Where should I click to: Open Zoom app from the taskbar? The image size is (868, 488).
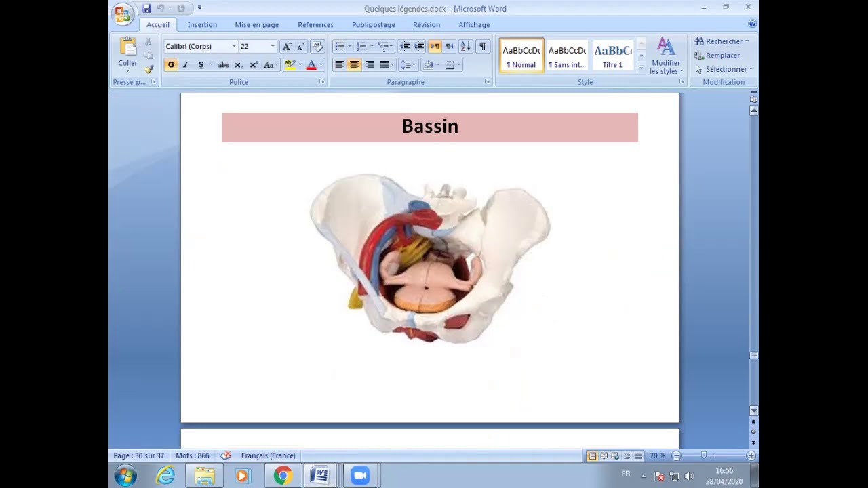tap(360, 476)
